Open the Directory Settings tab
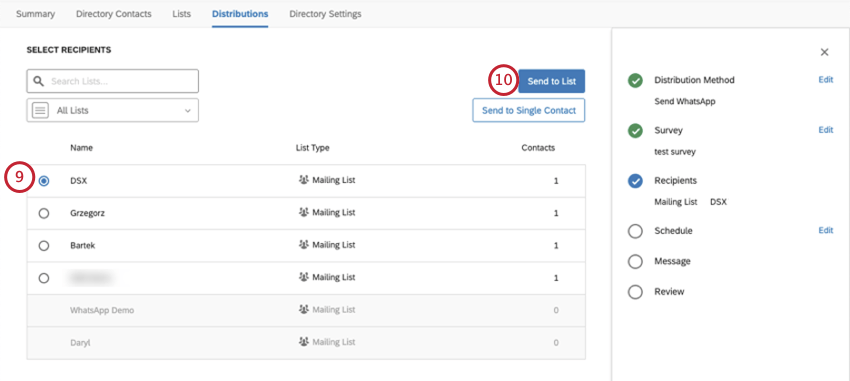The width and height of the screenshot is (850, 381). coord(325,14)
